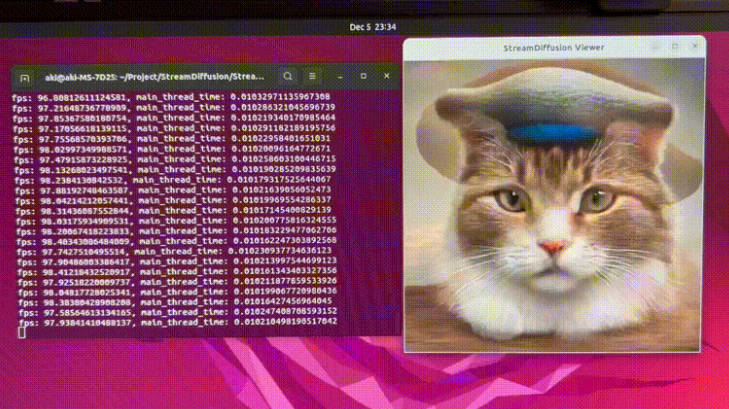Click the main_thread_time value 0.01032971135967308
This screenshot has width=729, height=409.
point(284,97)
